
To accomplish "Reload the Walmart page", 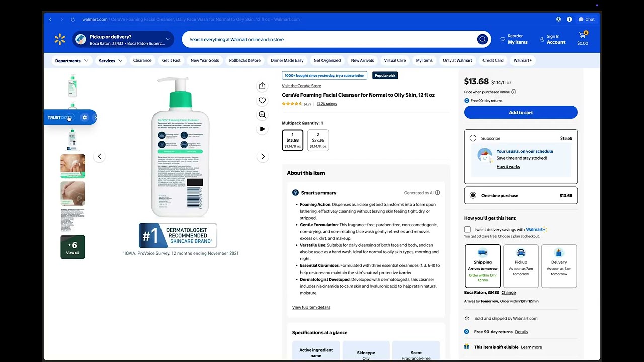I will [73, 19].
